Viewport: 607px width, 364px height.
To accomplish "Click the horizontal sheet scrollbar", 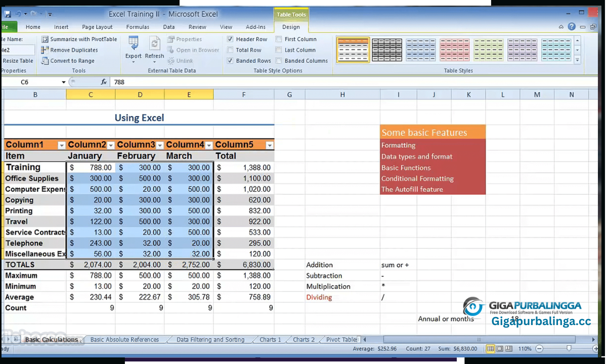I will pos(479,340).
